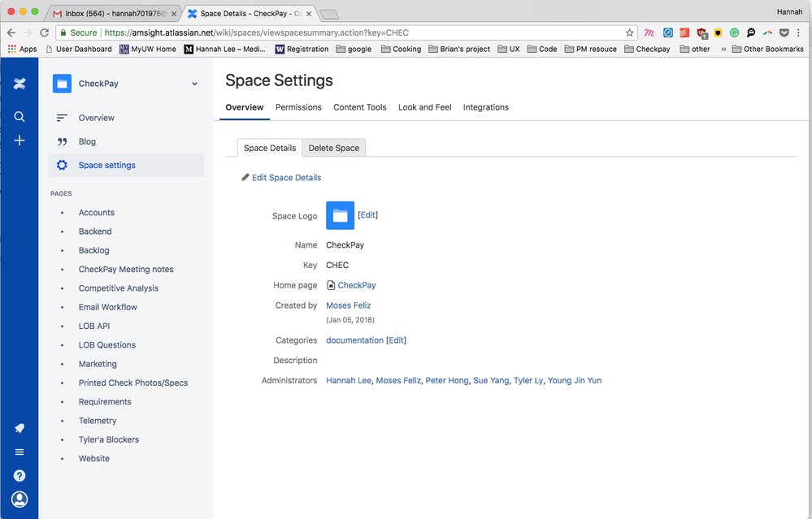The height and width of the screenshot is (519, 812).
Task: Open the Confluence home logo icon
Action: tap(20, 84)
